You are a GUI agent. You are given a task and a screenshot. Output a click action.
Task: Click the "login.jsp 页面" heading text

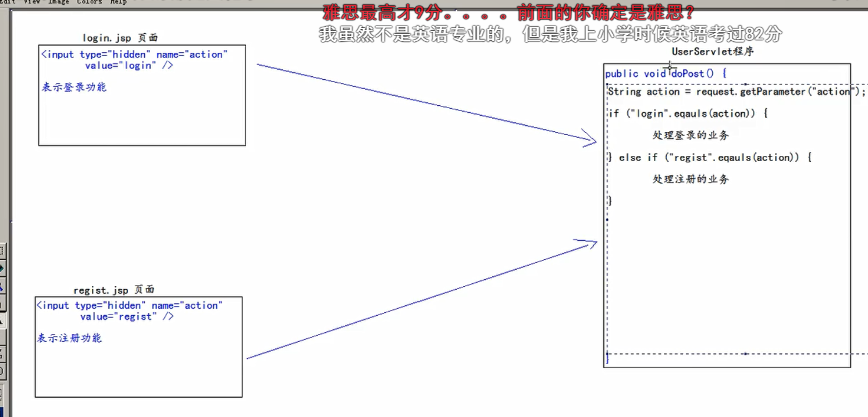120,38
